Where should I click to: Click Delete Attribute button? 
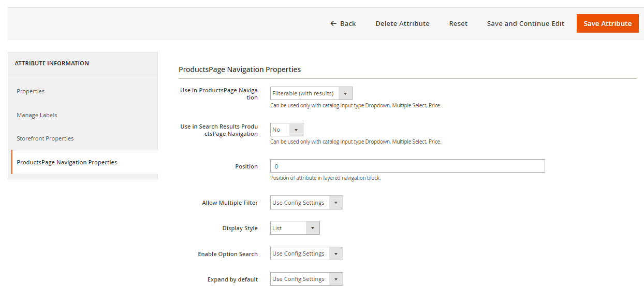(x=402, y=23)
